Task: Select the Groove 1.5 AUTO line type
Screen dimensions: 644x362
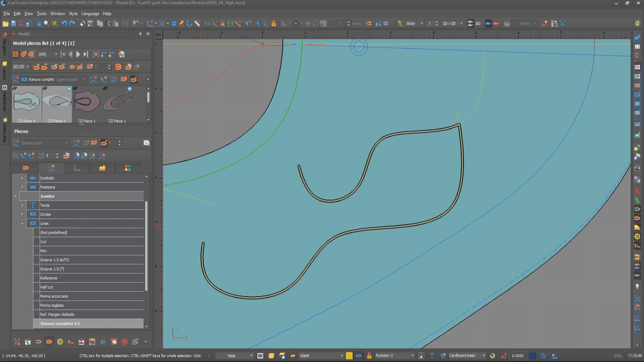Action: click(x=55, y=260)
